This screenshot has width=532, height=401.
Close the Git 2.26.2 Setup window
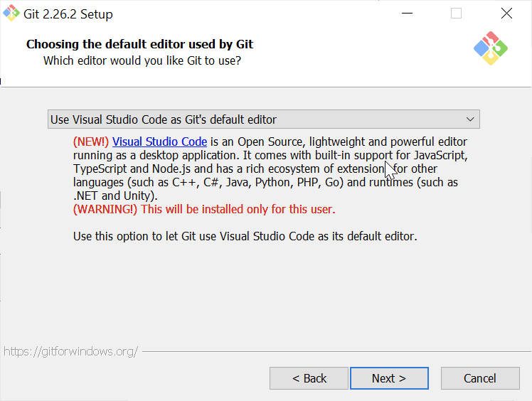pyautogui.click(x=506, y=14)
